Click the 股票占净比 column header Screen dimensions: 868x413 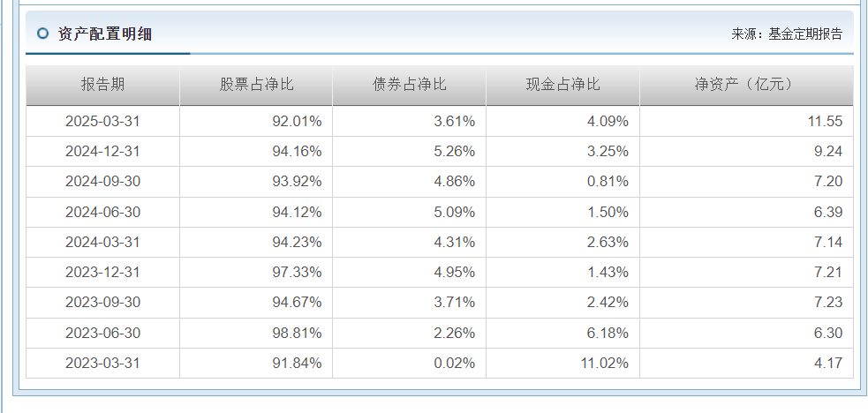tap(256, 85)
